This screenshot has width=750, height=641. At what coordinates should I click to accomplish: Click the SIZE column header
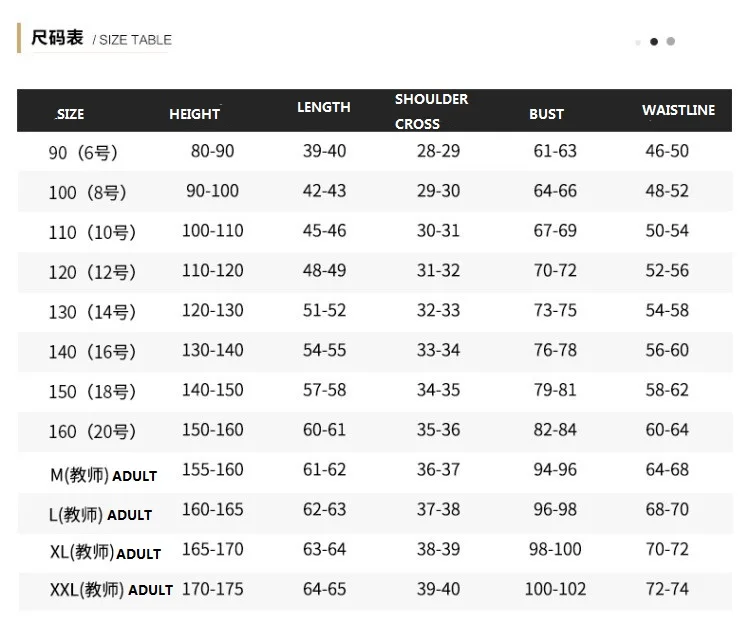click(x=70, y=114)
